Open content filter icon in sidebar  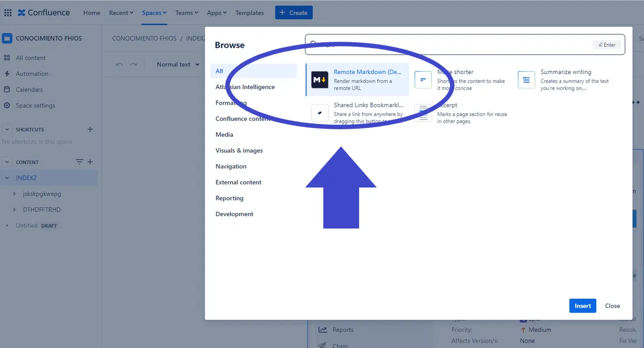pyautogui.click(x=79, y=162)
